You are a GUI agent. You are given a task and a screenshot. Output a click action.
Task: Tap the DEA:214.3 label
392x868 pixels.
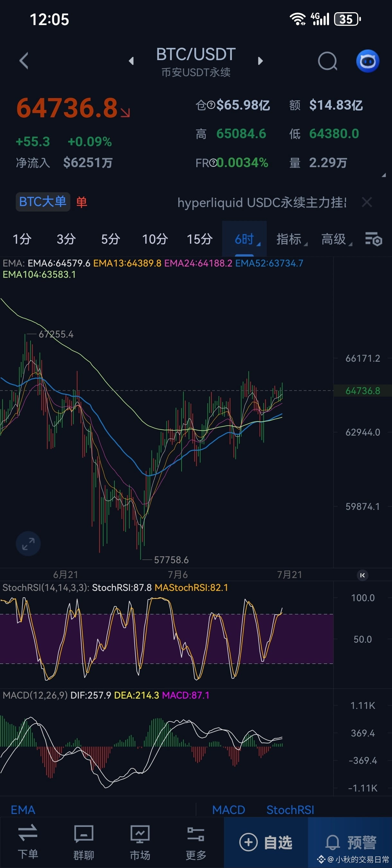coord(136,695)
